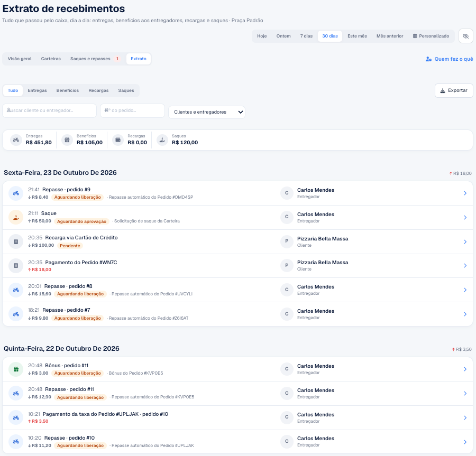The image size is (476, 456).
Task: Switch the period to Este mês
Action: [358, 36]
